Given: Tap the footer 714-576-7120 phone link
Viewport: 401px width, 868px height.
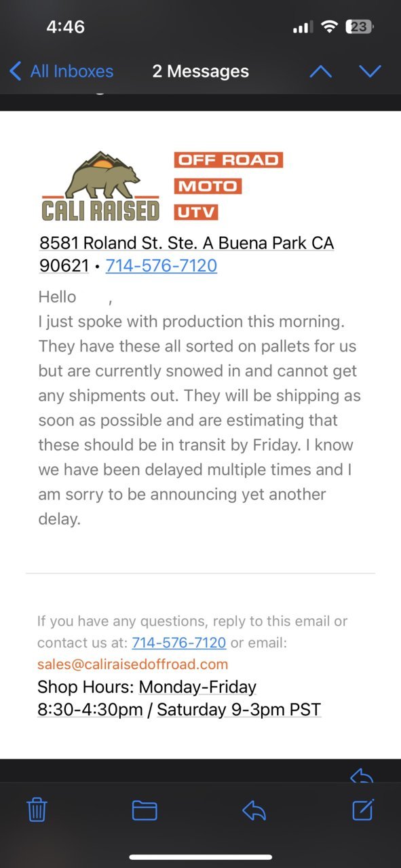Looking at the screenshot, I should click(179, 643).
